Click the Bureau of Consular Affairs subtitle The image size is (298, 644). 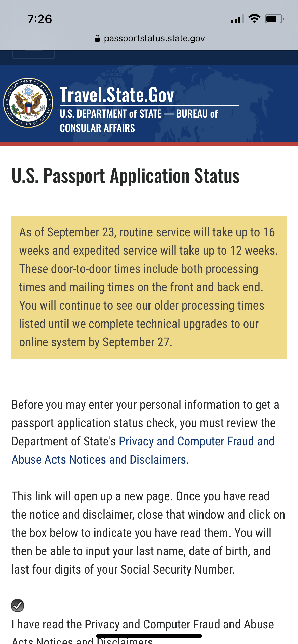coord(139,121)
